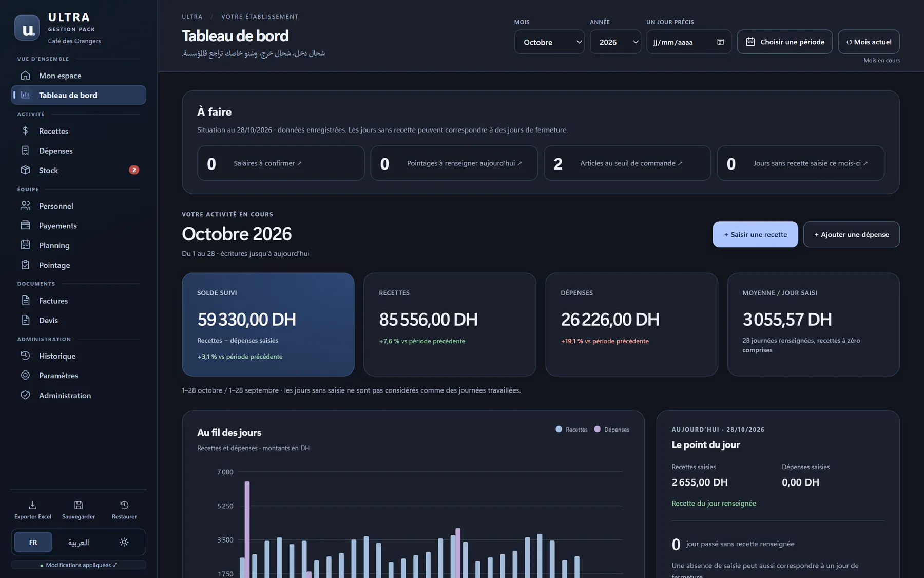The width and height of the screenshot is (924, 578).
Task: Open the calendar picker in date field
Action: [x=721, y=42]
